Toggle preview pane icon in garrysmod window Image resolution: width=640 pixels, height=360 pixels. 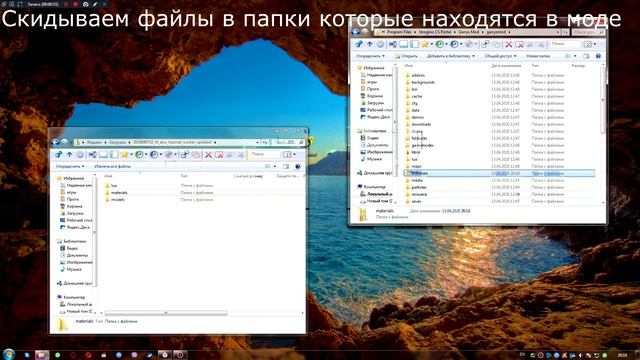(587, 56)
